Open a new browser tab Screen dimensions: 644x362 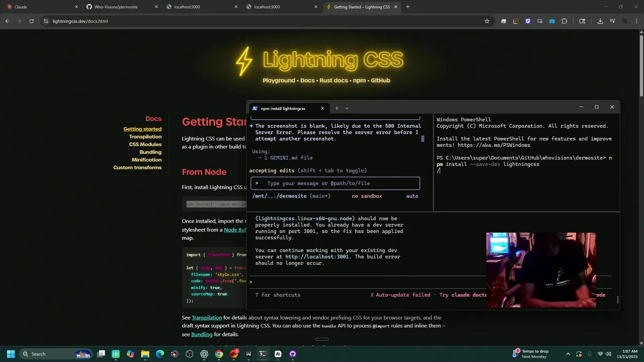[x=408, y=7]
